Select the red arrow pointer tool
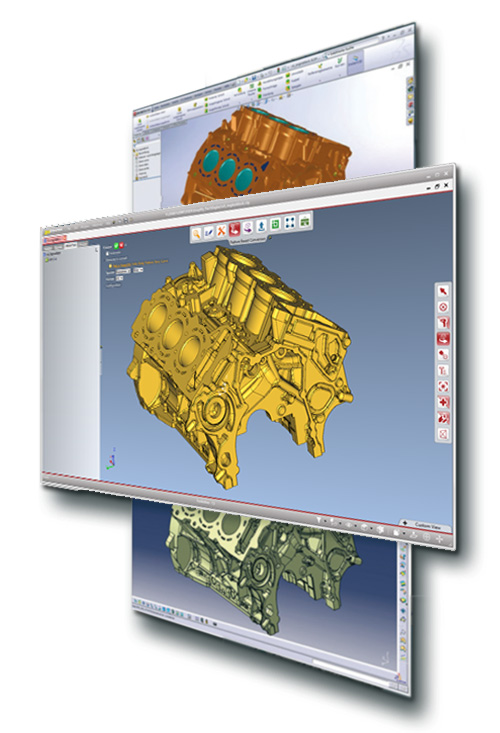Viewport: 500px width, 733px height. click(x=443, y=291)
